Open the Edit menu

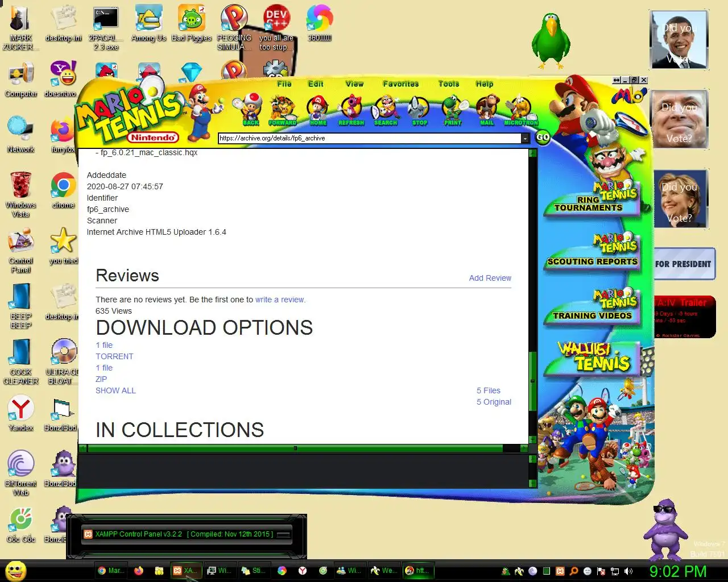point(316,84)
